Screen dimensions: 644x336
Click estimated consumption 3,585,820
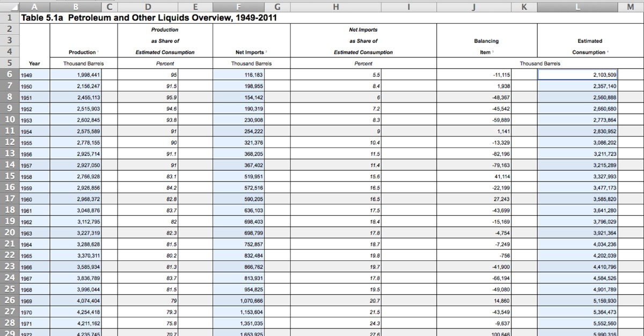pyautogui.click(x=577, y=199)
